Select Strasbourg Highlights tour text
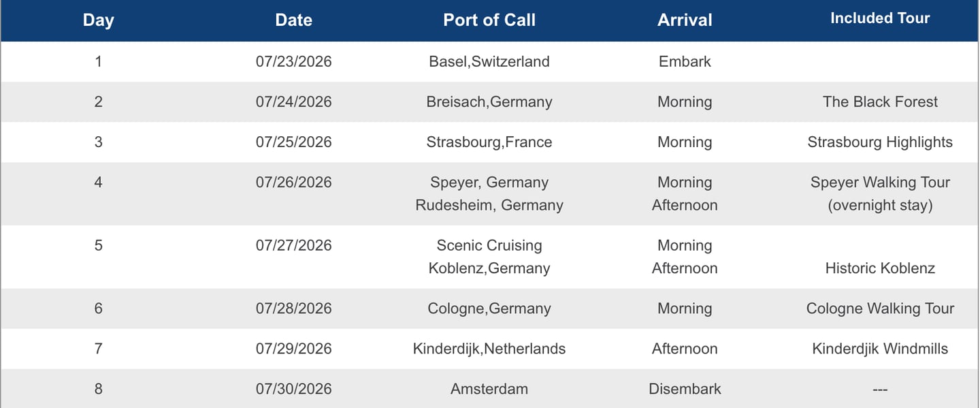This screenshot has width=980, height=408. point(880,142)
